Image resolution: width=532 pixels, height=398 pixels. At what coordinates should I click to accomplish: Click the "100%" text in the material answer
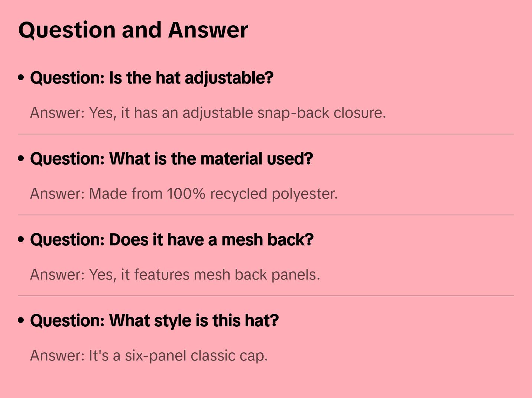186,194
